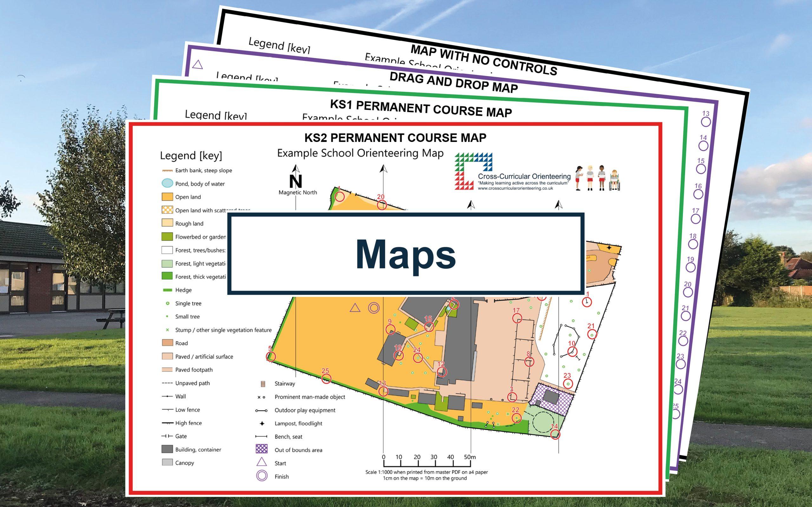Click the Open land orange swatch
Viewport: 812px width, 507px height.
(167, 197)
